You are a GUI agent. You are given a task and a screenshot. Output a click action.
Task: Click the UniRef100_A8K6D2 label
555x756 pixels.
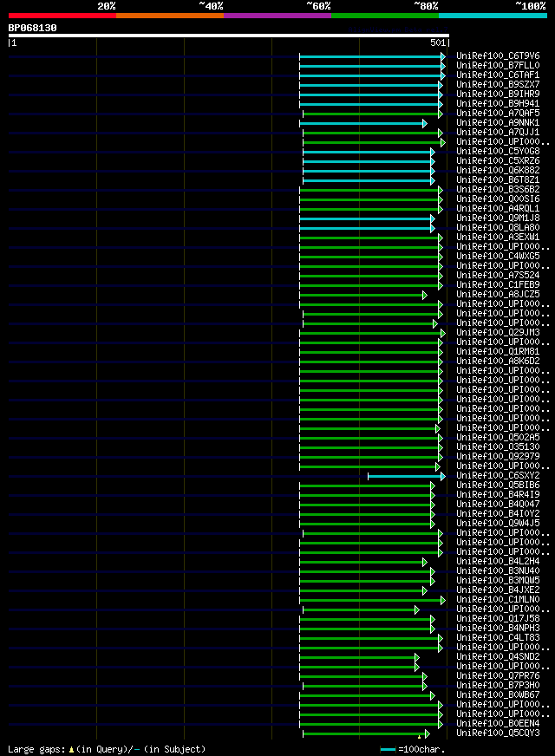pyautogui.click(x=498, y=362)
